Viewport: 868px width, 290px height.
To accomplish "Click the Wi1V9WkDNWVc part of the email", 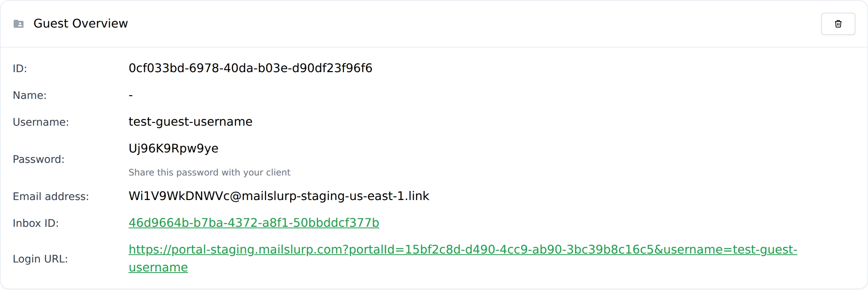I will pos(179,196).
